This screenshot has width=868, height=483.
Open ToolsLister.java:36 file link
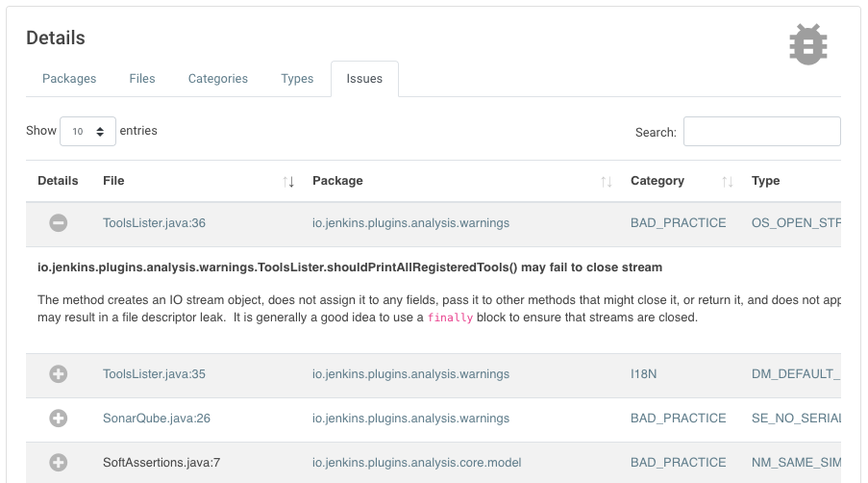click(x=154, y=223)
